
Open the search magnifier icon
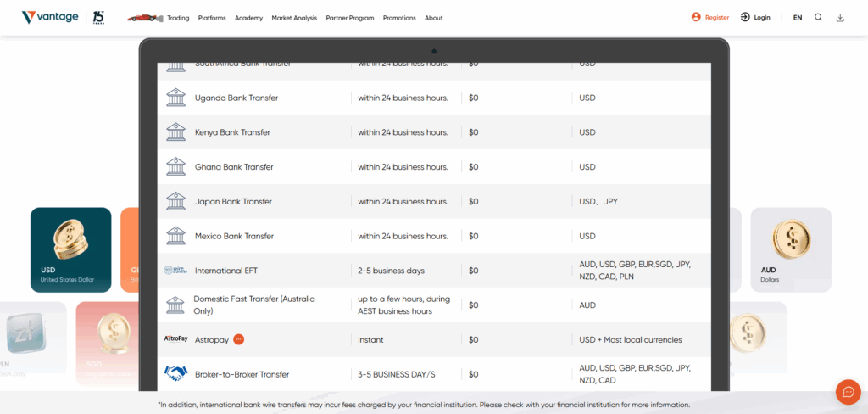point(818,17)
